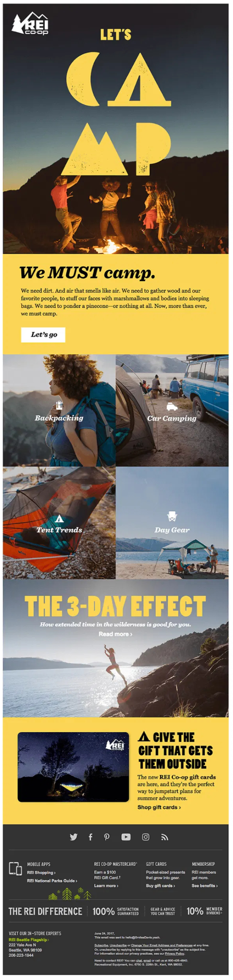Click the Shop gift cards link
Screen dimensions: 233x980
159,807
